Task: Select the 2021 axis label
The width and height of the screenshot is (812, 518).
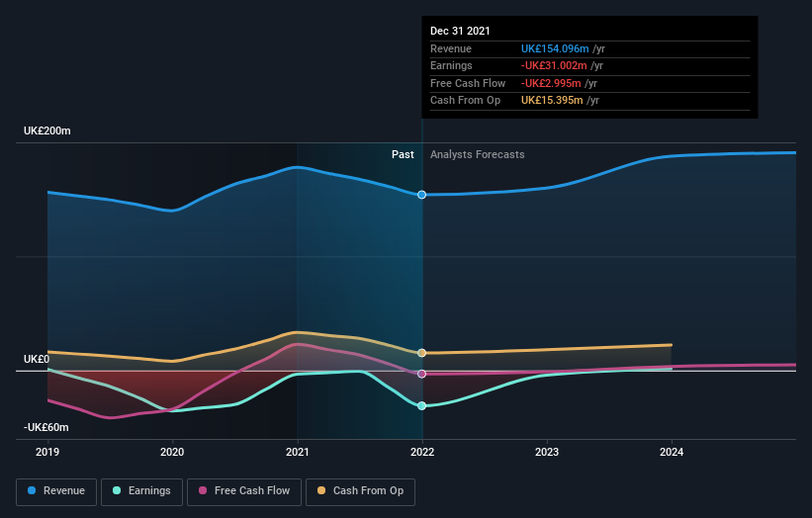Action: (x=298, y=452)
